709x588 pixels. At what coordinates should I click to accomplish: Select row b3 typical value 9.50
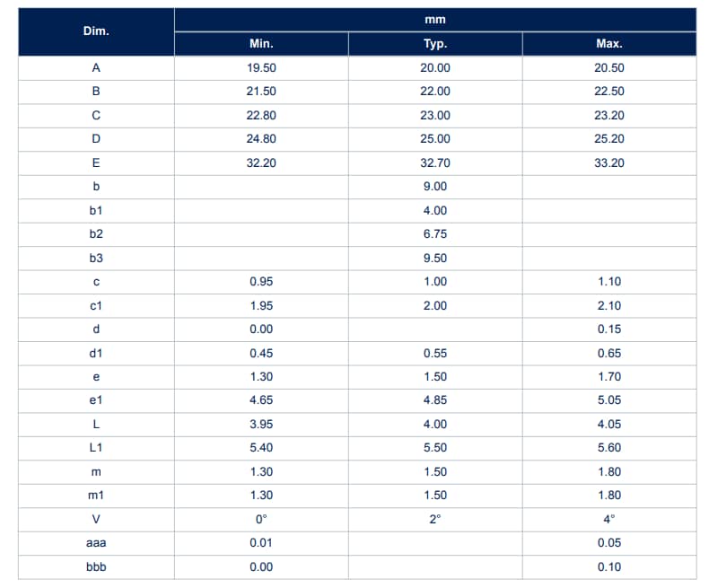[435, 259]
